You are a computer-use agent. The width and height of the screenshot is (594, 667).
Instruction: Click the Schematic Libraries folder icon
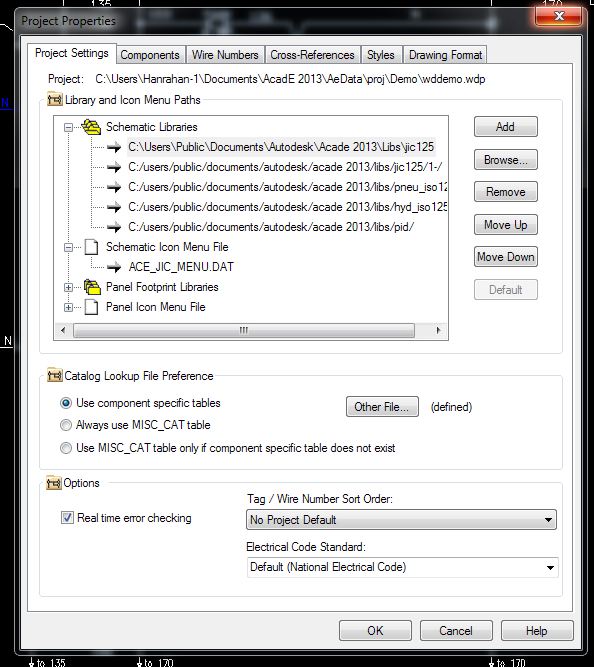[x=91, y=127]
